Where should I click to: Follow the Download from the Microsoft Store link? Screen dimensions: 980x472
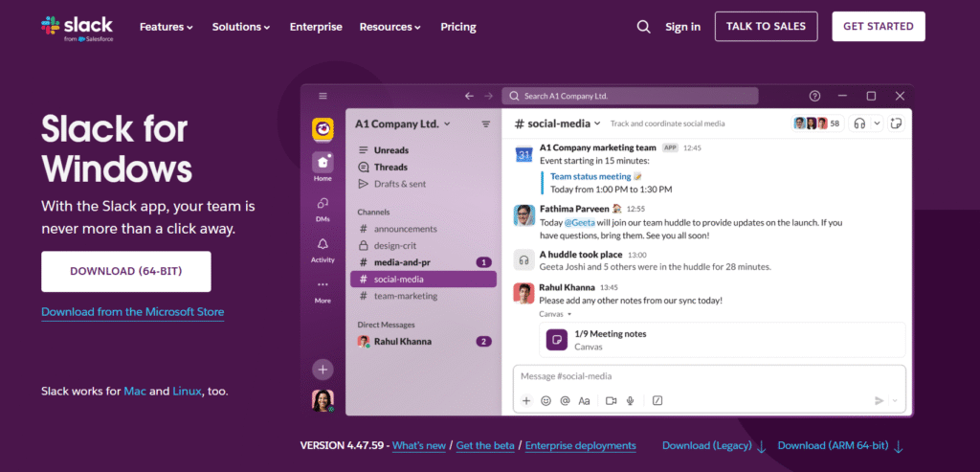click(132, 312)
